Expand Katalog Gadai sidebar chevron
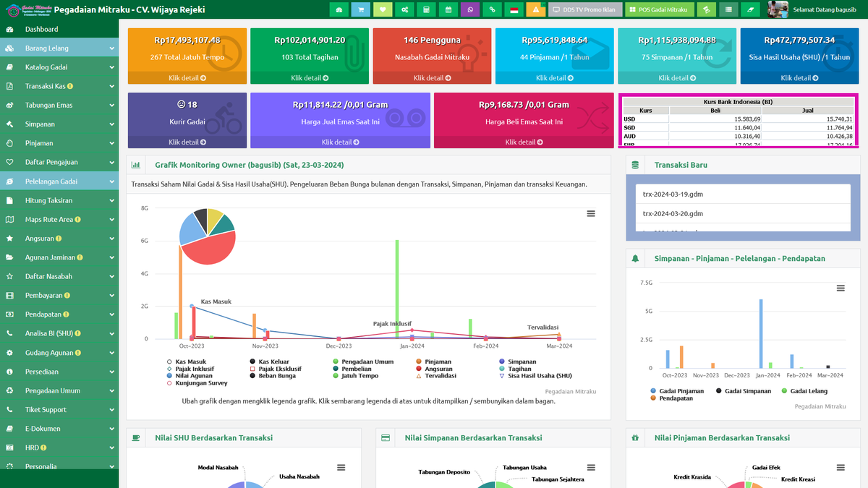Image resolution: width=868 pixels, height=488 pixels. pos(112,67)
